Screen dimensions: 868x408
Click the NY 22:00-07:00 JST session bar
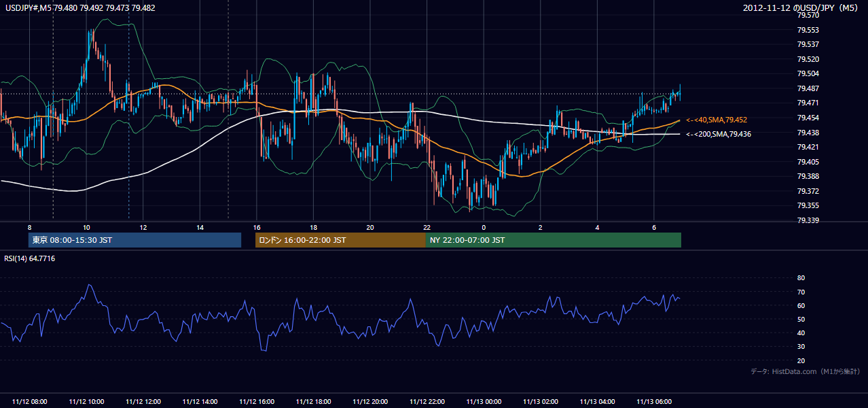[553, 240]
